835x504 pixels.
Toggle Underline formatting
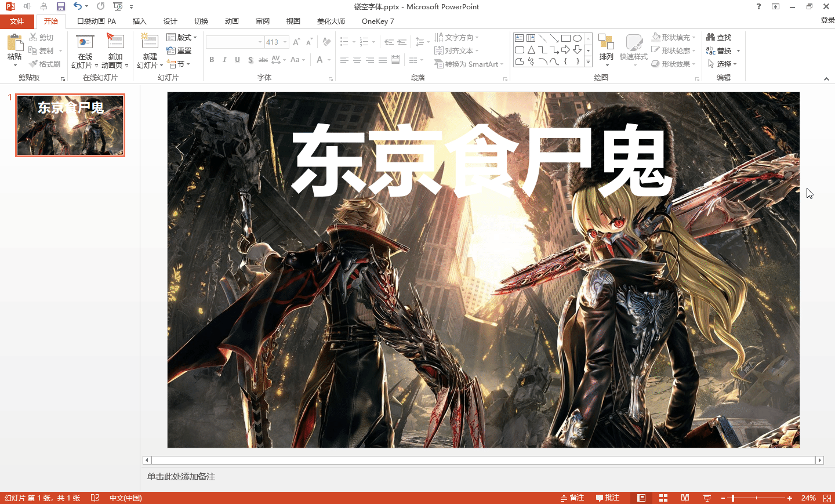tap(237, 60)
